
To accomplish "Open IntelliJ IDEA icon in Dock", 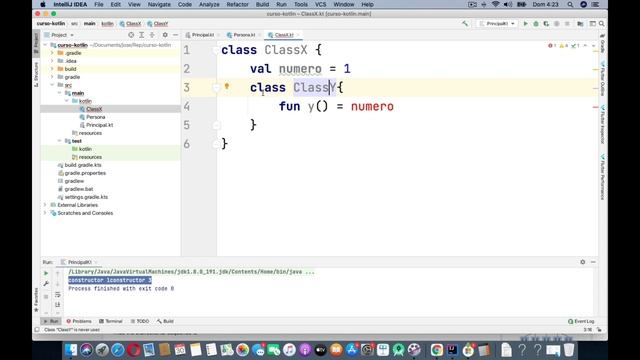I will point(452,350).
